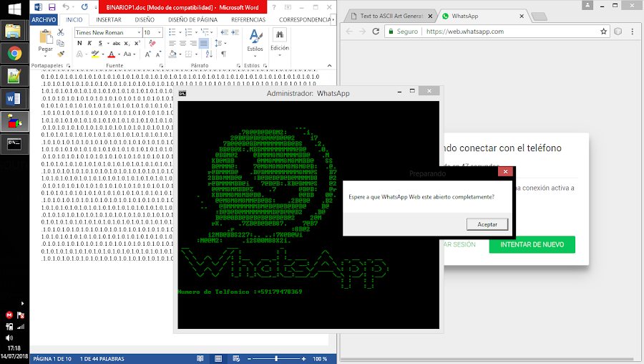644x364 pixels.
Task: Toggle paragraph marks (¶) display
Action: (224, 54)
